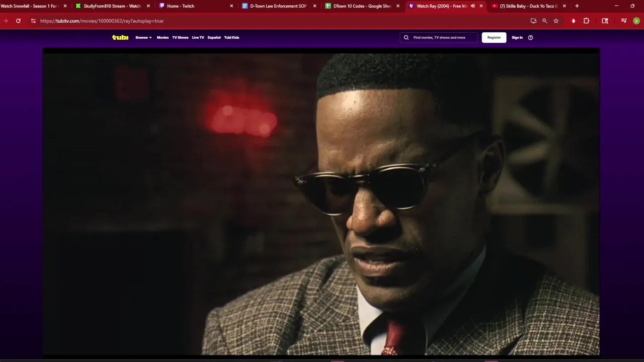Switch to SkullyFrom810 Stream tab

click(x=112, y=6)
